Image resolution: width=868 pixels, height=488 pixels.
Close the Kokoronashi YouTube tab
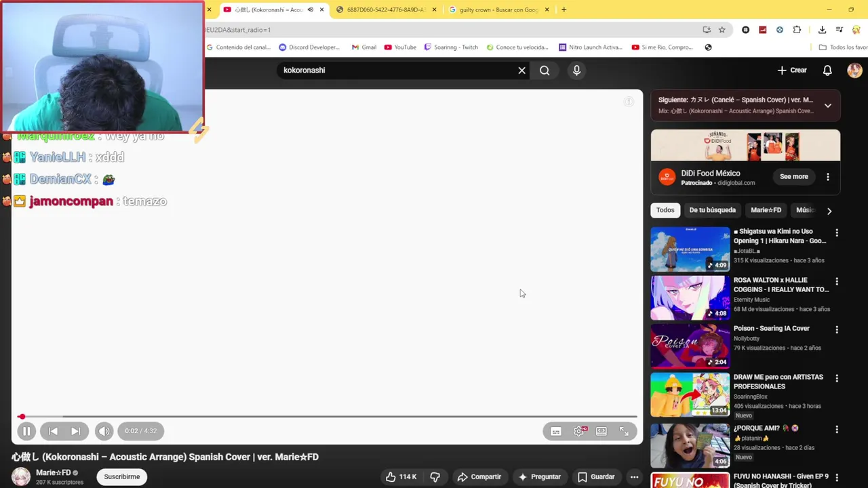coord(321,9)
